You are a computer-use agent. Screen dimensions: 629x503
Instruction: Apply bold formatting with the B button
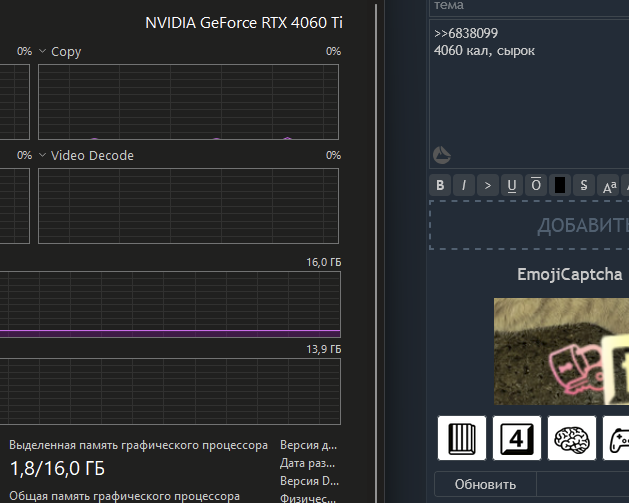tap(440, 185)
